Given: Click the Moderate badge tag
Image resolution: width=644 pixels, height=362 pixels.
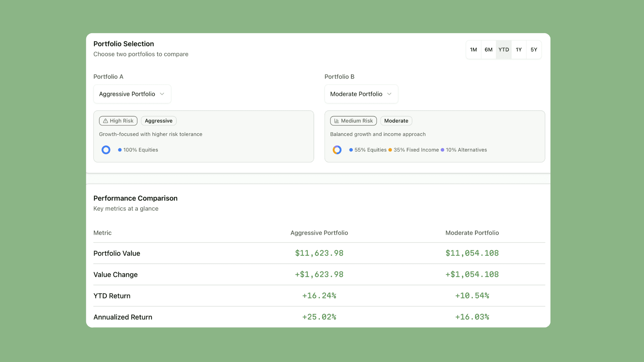Looking at the screenshot, I should [396, 121].
